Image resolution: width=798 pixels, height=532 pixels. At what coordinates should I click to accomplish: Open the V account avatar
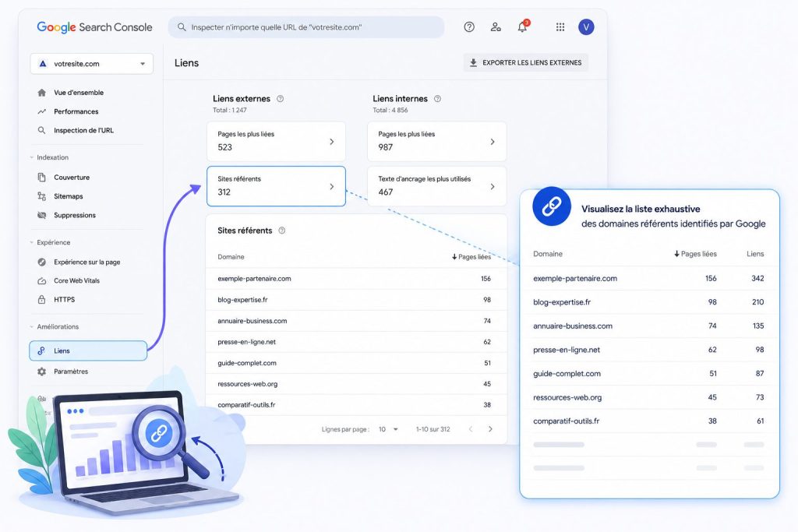coord(586,27)
